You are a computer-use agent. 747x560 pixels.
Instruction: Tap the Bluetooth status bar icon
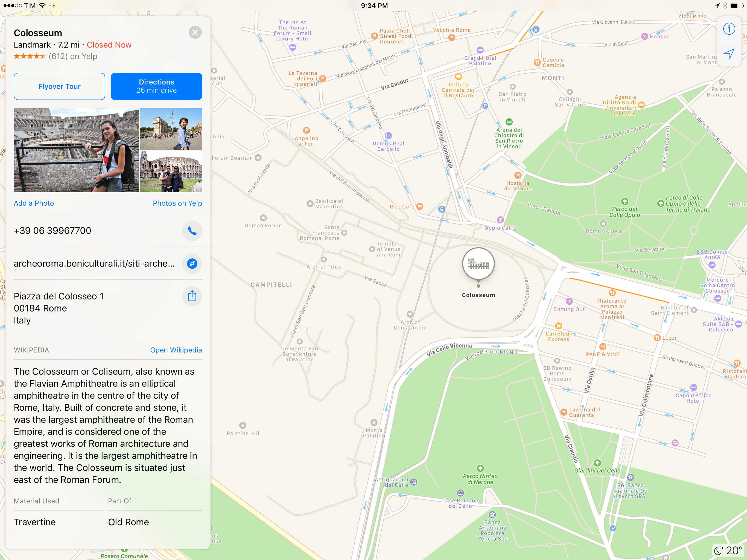point(725,5)
